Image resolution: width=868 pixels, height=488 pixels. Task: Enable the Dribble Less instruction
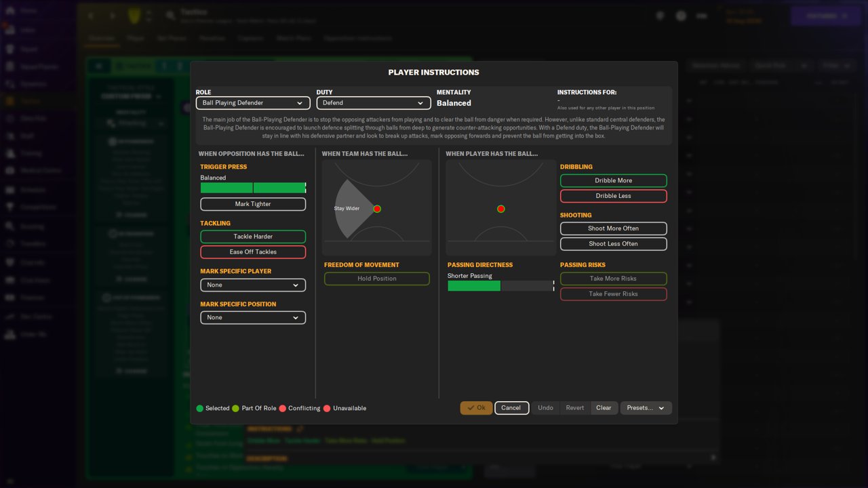[614, 196]
